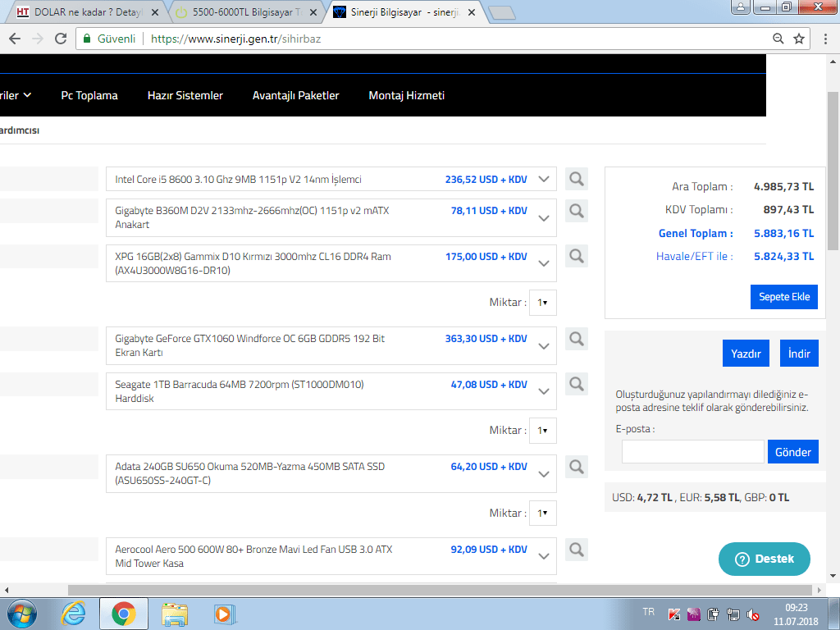
Task: Expand Seagate 1TB Barracuda dropdown
Action: pyautogui.click(x=543, y=391)
